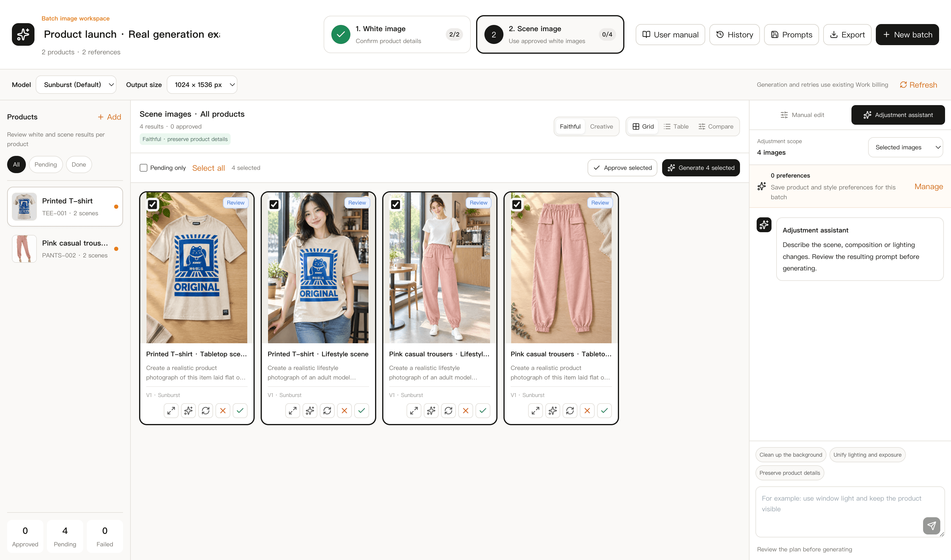Approve the Printed T-shirt Tabletop scene image
Image resolution: width=951 pixels, height=560 pixels.
click(x=240, y=411)
